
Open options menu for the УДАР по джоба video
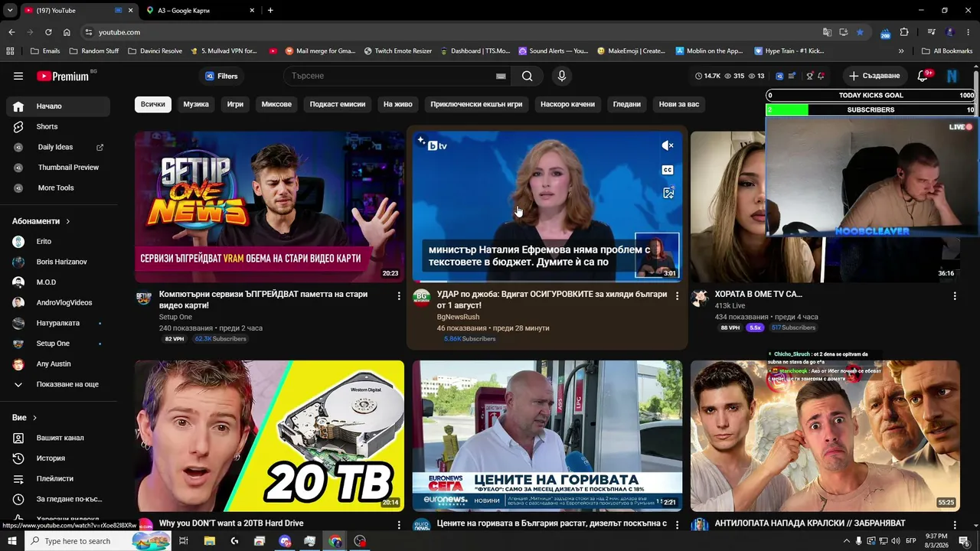677,295
